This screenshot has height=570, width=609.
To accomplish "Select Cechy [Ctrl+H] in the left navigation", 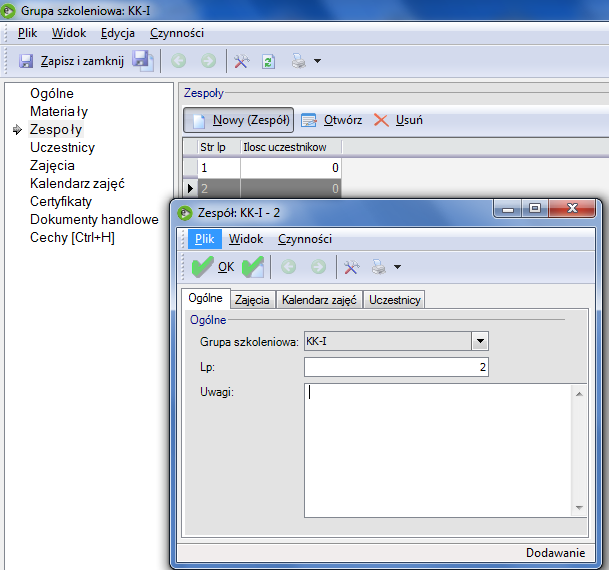I will [x=72, y=237].
